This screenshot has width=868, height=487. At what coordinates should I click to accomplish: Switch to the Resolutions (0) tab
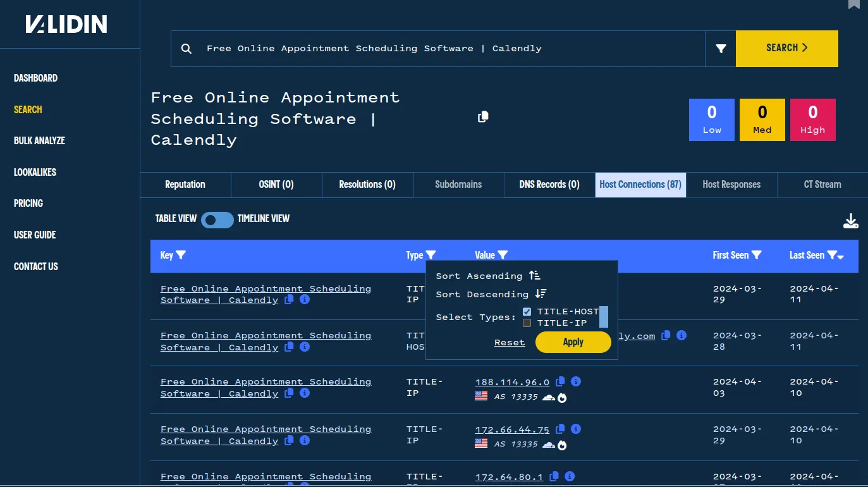367,185
